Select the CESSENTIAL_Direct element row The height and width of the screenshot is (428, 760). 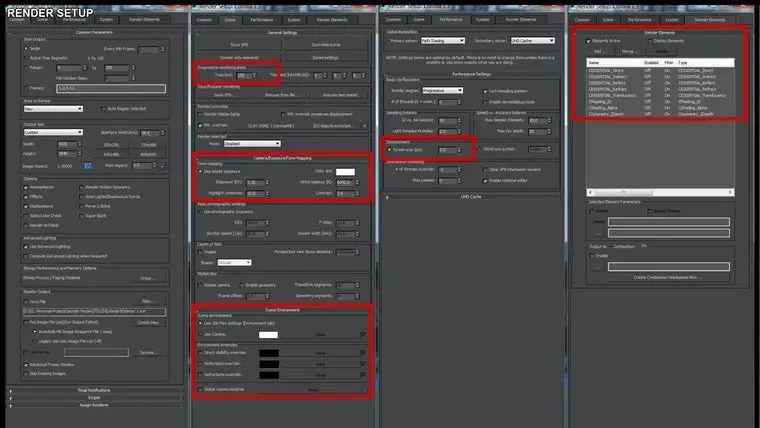[660, 70]
